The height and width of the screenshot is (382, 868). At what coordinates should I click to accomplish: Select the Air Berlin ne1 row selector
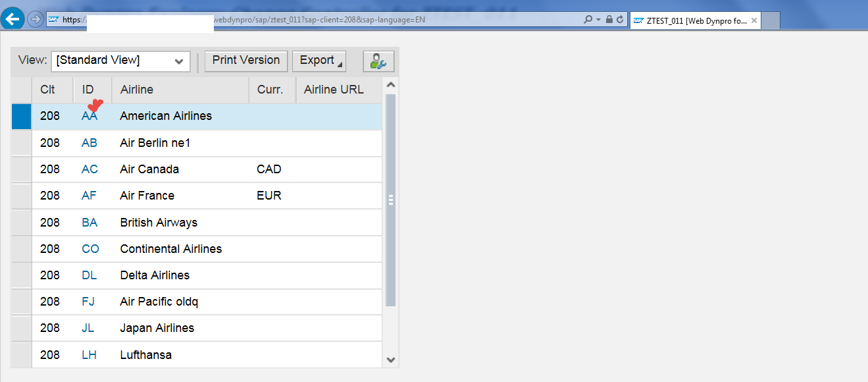22,143
